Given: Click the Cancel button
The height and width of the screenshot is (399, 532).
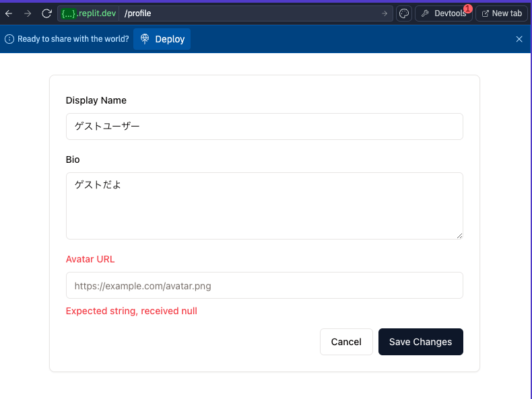Looking at the screenshot, I should click(346, 342).
